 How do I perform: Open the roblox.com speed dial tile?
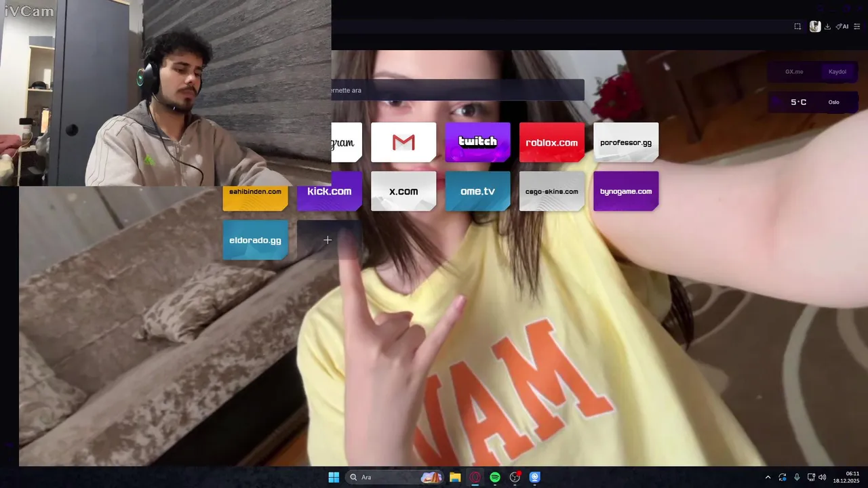(551, 142)
